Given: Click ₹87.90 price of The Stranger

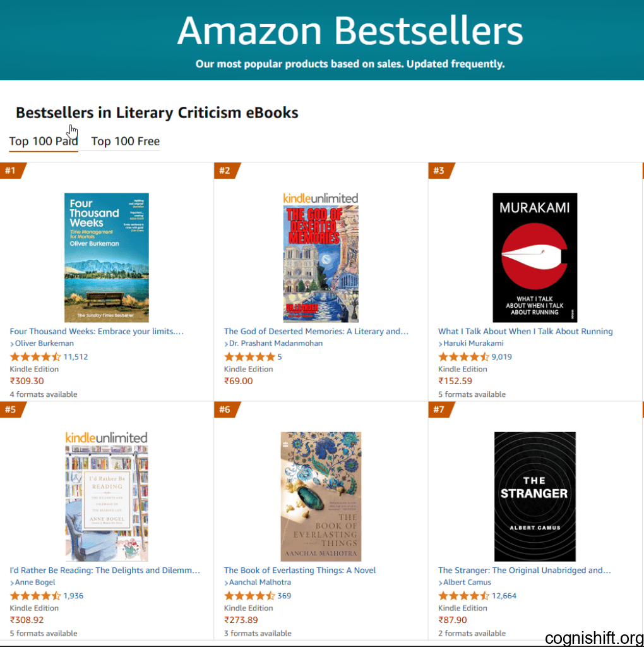Looking at the screenshot, I should tap(453, 620).
